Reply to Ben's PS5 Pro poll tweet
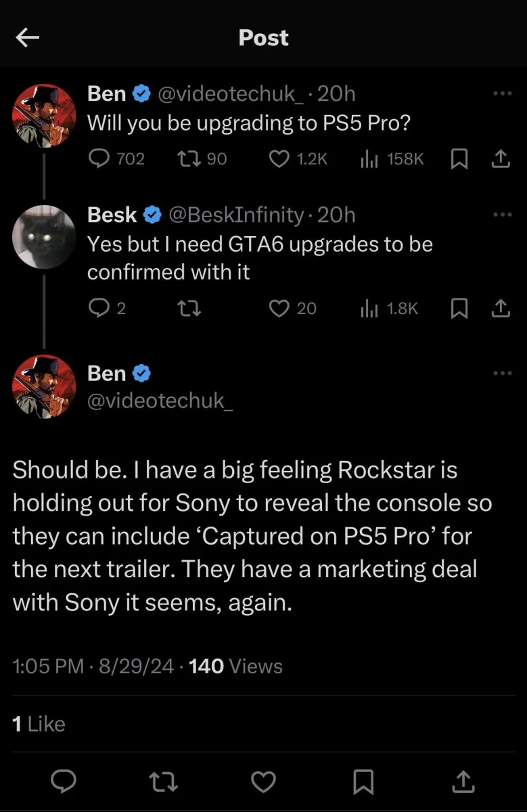The width and height of the screenshot is (527, 812). 99,158
